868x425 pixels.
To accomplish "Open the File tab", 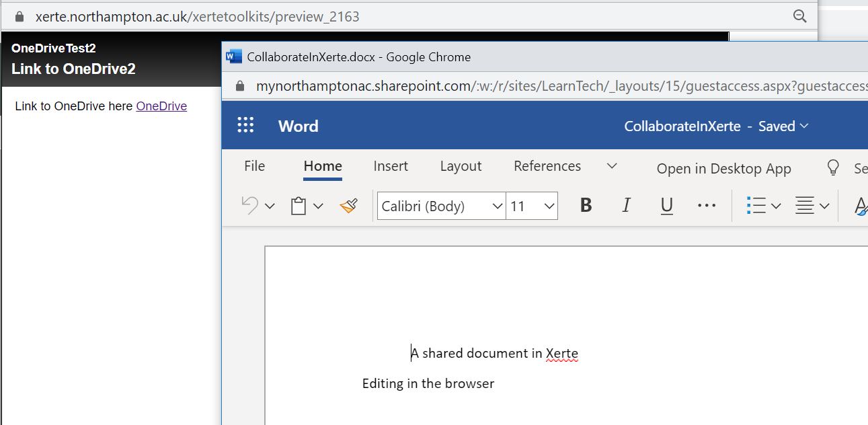I will (x=254, y=166).
